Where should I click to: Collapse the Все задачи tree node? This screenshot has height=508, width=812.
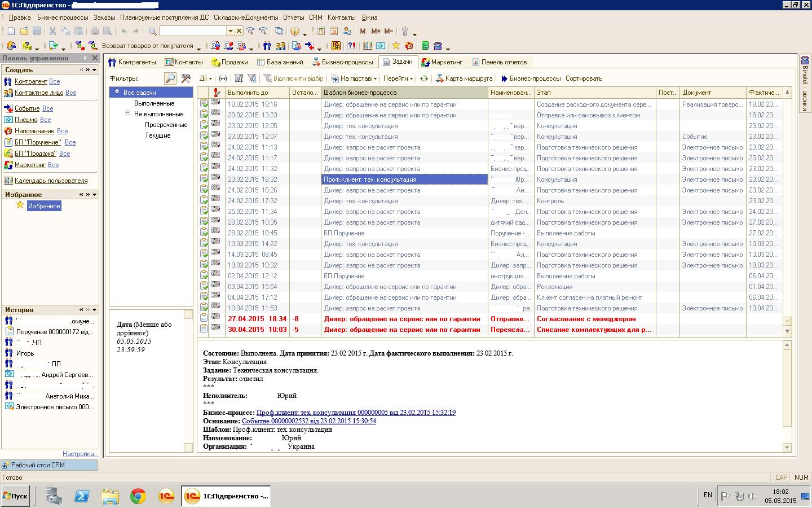(x=117, y=92)
